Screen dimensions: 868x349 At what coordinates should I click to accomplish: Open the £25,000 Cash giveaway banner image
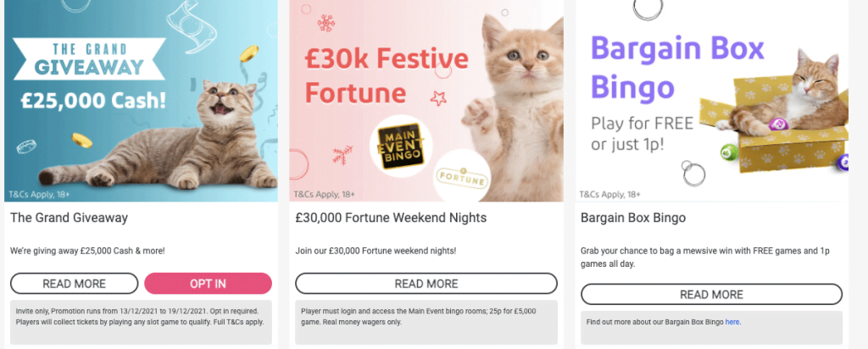(142, 101)
